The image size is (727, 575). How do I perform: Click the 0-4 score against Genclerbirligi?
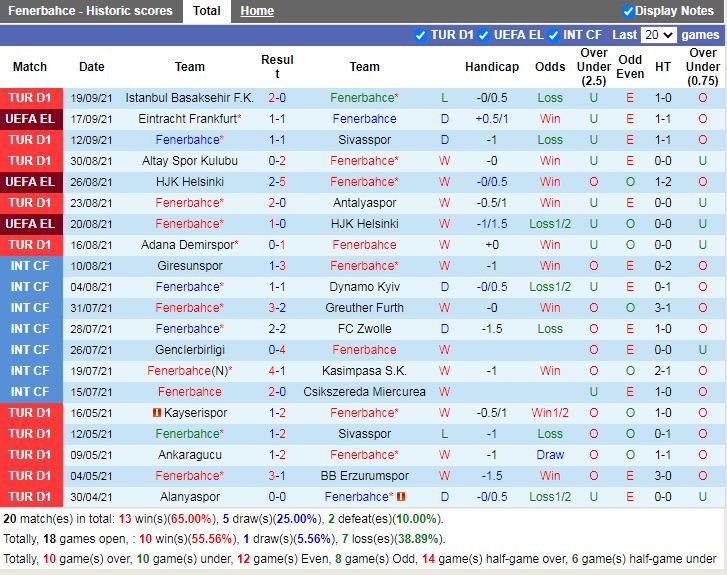click(x=277, y=350)
